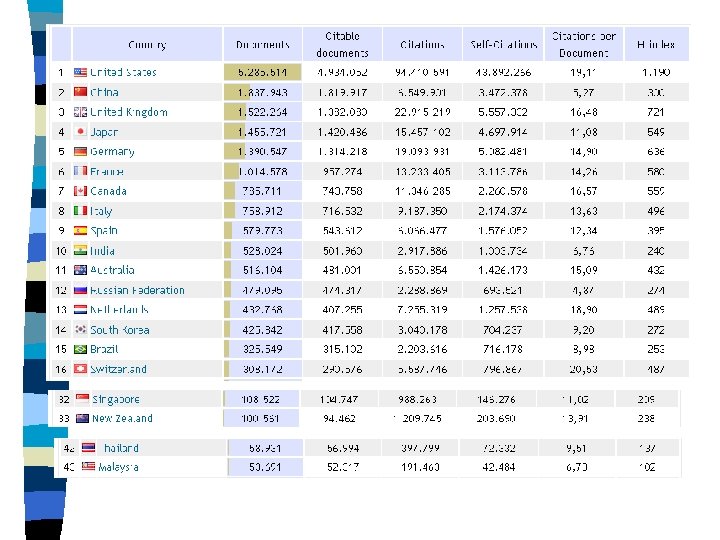Click the Australia flag icon
This screenshot has width=720, height=540.
tap(80, 270)
